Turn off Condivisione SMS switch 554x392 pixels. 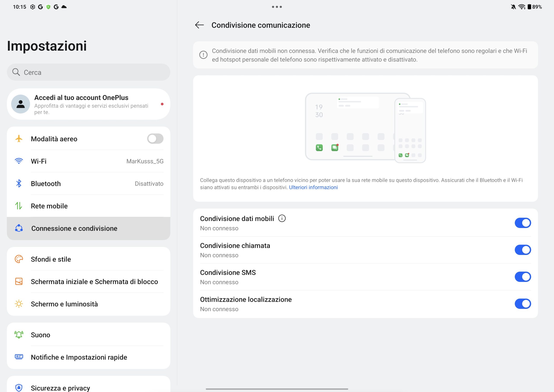tap(523, 277)
